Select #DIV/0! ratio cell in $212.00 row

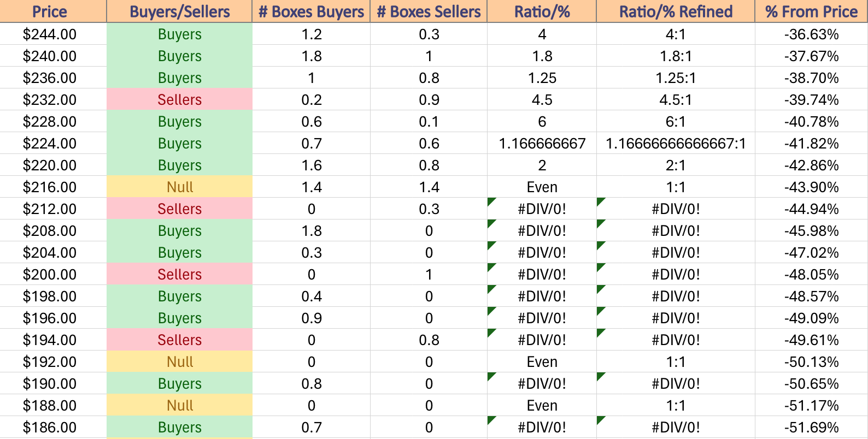[x=542, y=209]
